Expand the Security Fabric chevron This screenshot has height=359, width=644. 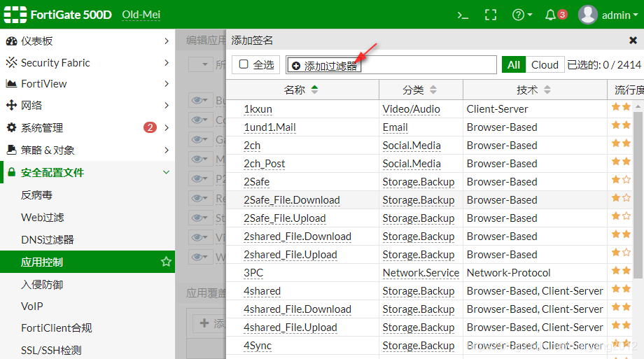(167, 62)
